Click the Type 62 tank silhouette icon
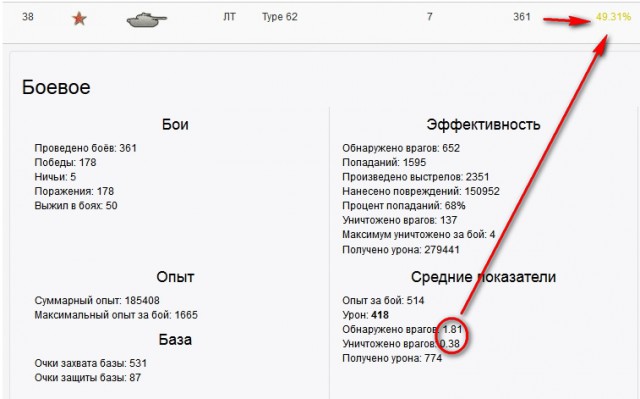The image size is (640, 399). click(147, 20)
